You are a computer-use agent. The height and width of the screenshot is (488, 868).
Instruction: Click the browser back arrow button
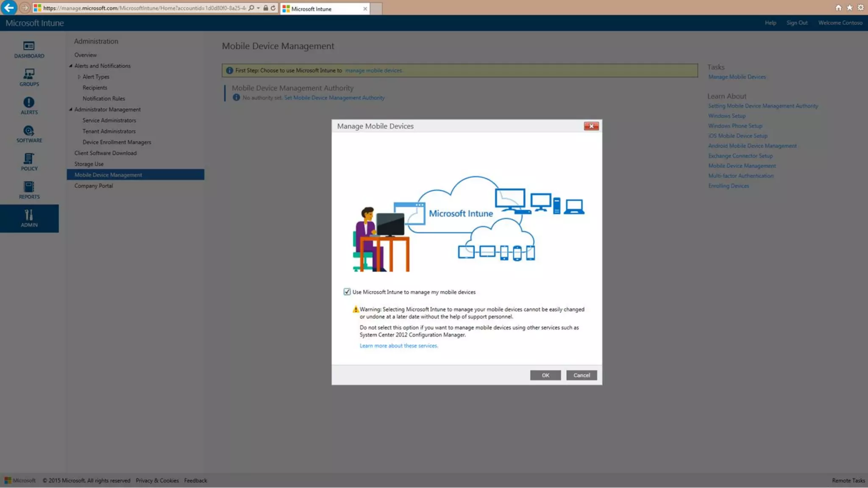click(x=9, y=8)
